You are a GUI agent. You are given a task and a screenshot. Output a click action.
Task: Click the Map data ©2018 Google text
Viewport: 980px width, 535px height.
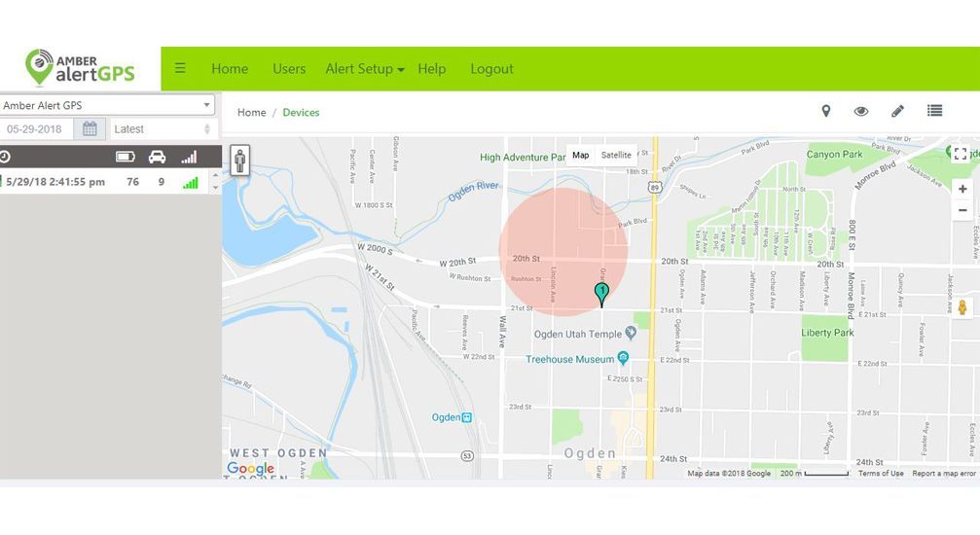tap(729, 474)
